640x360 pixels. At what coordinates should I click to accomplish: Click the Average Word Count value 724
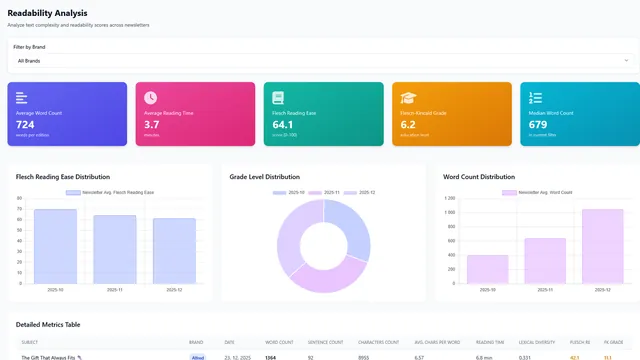pos(25,124)
